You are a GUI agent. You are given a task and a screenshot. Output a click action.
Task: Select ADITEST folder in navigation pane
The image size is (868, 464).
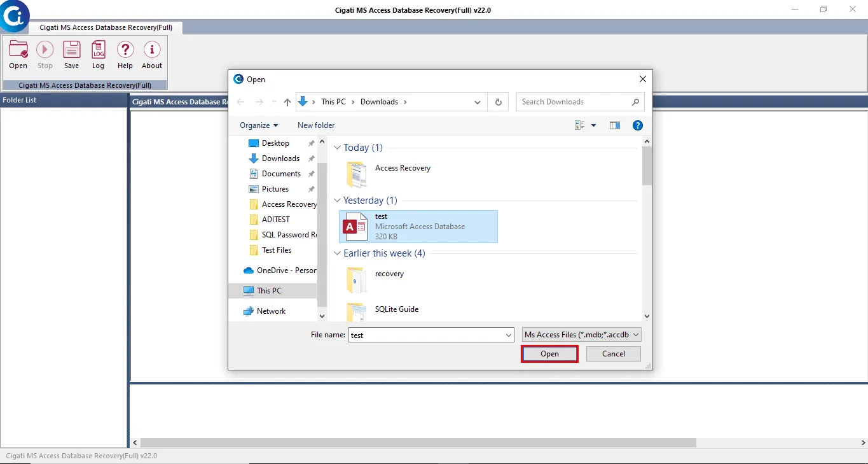(x=276, y=220)
